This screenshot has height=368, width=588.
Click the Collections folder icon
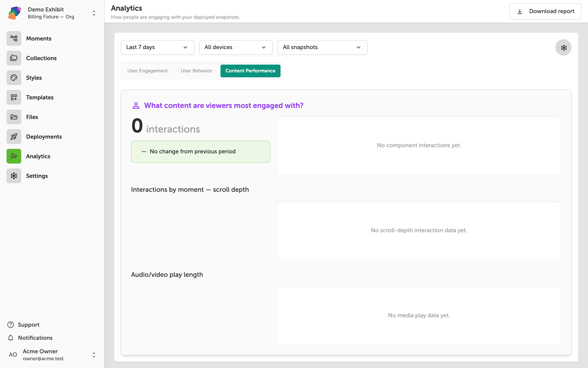pos(14,58)
